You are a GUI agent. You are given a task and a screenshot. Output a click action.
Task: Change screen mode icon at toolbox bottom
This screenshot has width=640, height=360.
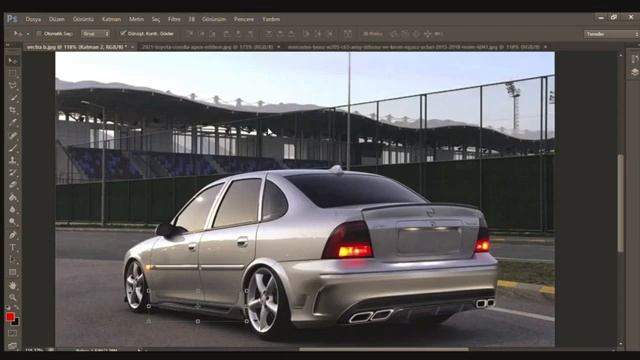click(13, 345)
